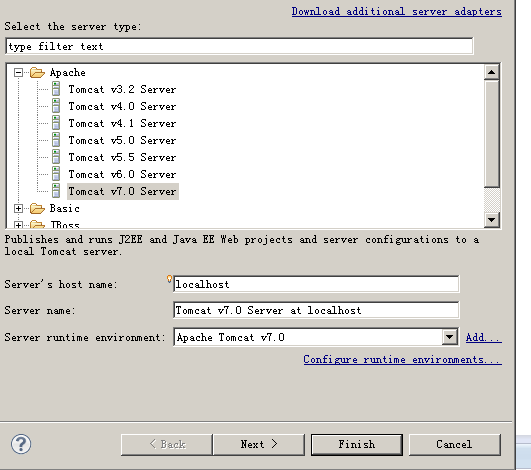Click the Tomcat v6.0 Server icon
The height and width of the screenshot is (470, 531).
pyautogui.click(x=56, y=174)
